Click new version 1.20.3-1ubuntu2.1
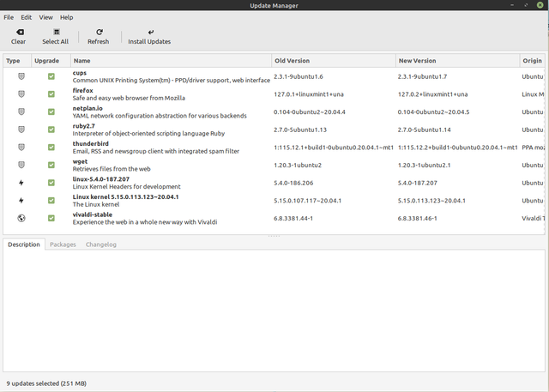Viewport: 549px width, 392px height. (424, 166)
